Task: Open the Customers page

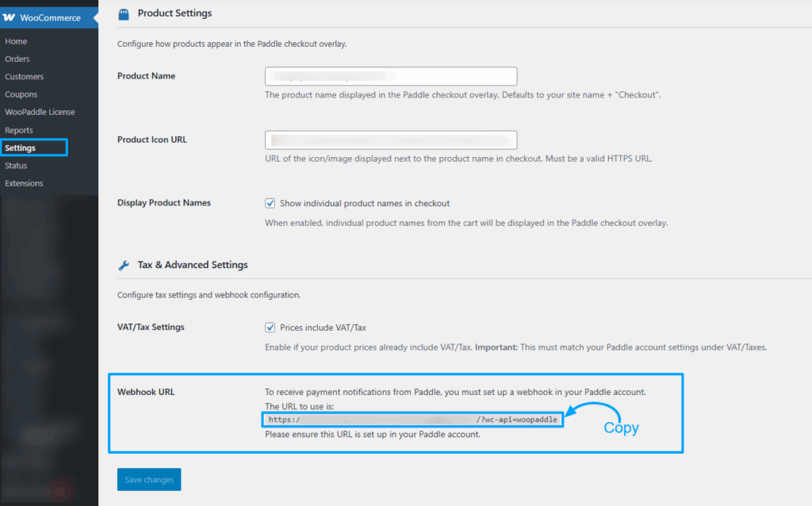Action: (x=25, y=77)
